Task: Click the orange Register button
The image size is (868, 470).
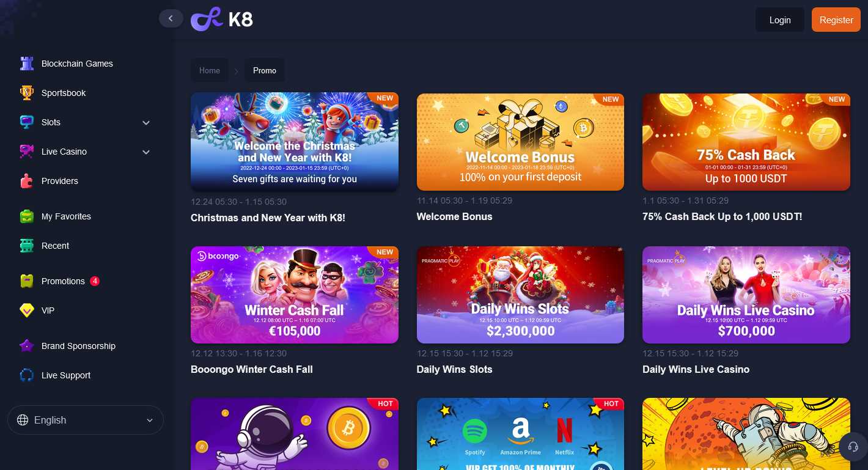Action: tap(836, 20)
